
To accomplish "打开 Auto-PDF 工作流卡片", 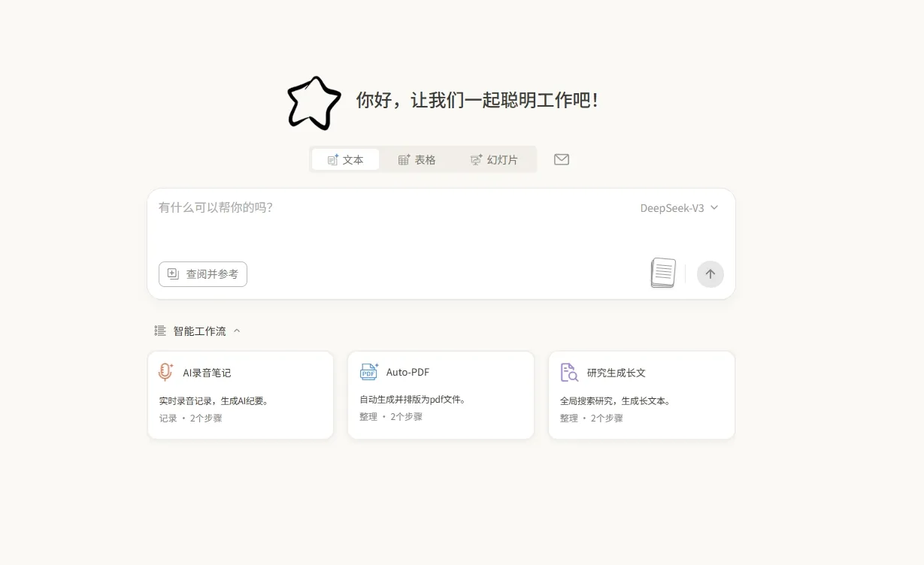I will point(441,394).
